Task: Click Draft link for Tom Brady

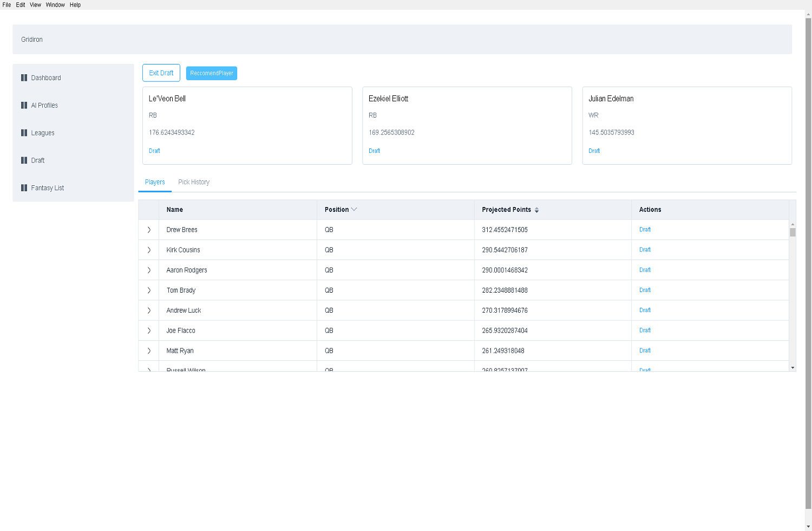Action: pos(645,290)
